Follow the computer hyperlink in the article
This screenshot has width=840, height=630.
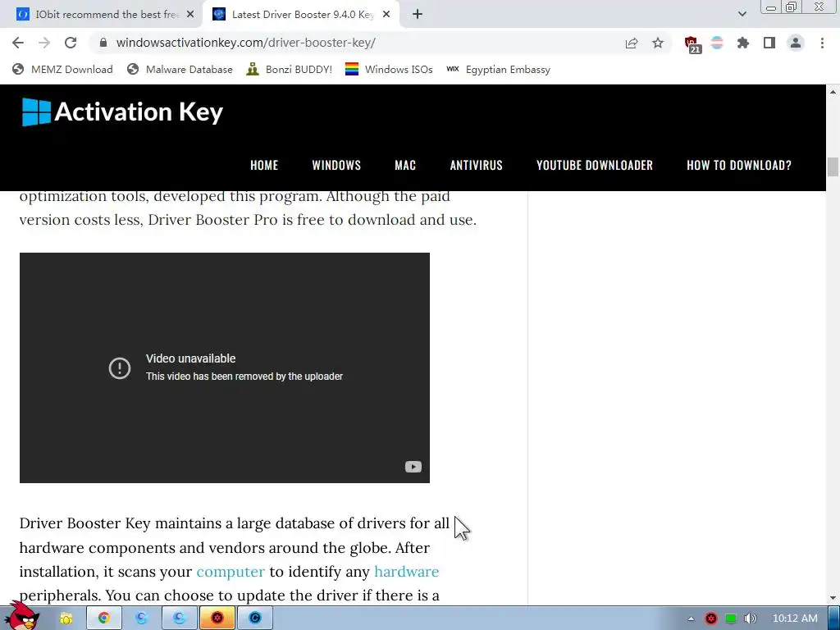[x=231, y=572]
